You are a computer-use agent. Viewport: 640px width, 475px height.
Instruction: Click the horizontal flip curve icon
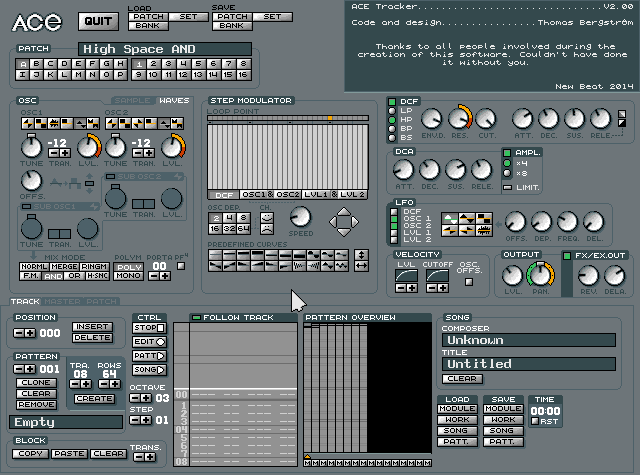point(361,266)
